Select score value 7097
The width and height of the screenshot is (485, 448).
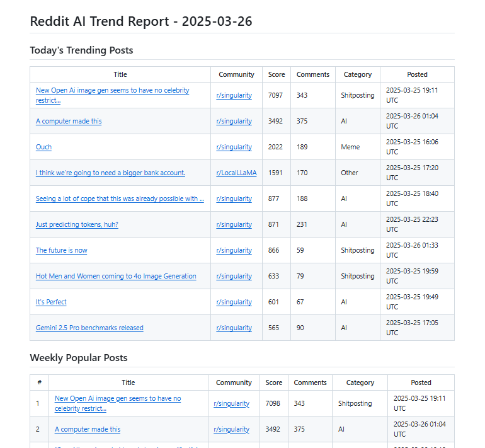[x=275, y=95]
